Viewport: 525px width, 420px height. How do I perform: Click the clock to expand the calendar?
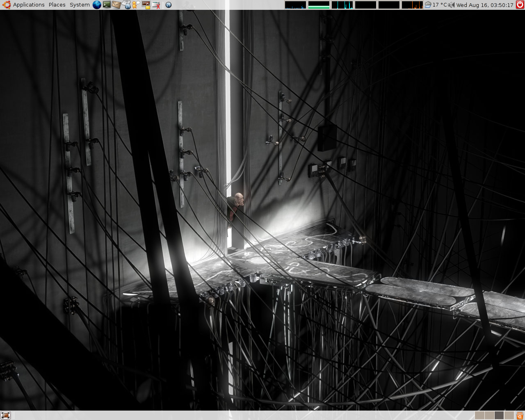484,5
